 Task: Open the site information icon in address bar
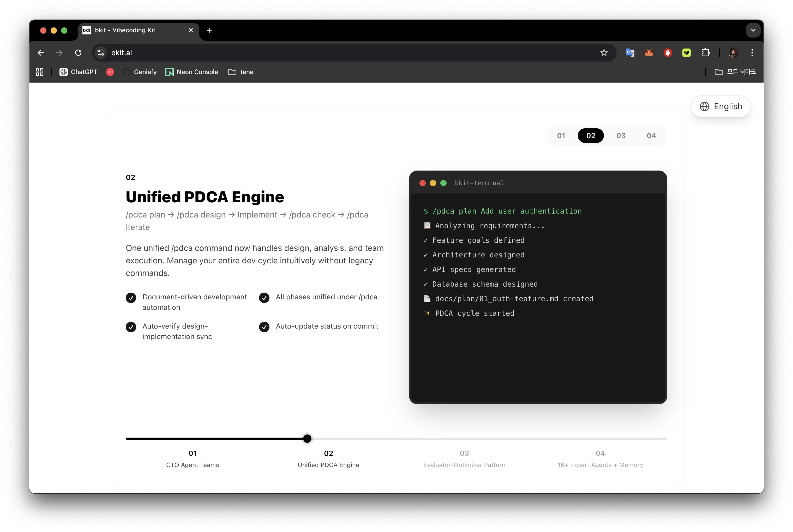tap(101, 53)
